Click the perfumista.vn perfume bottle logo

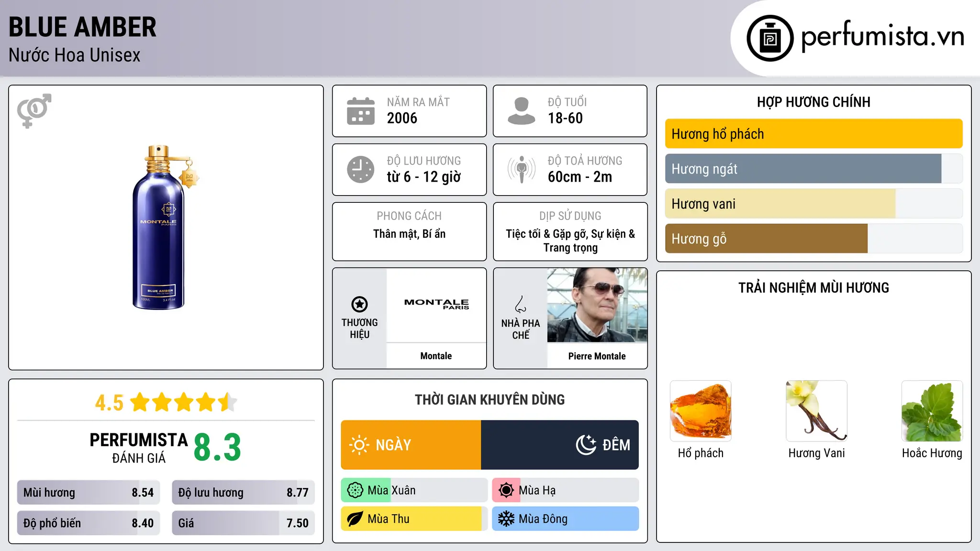(770, 38)
